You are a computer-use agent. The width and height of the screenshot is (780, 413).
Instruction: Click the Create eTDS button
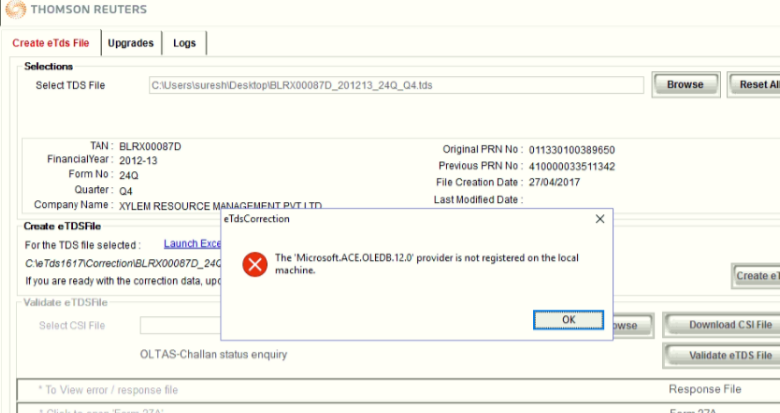(x=756, y=276)
